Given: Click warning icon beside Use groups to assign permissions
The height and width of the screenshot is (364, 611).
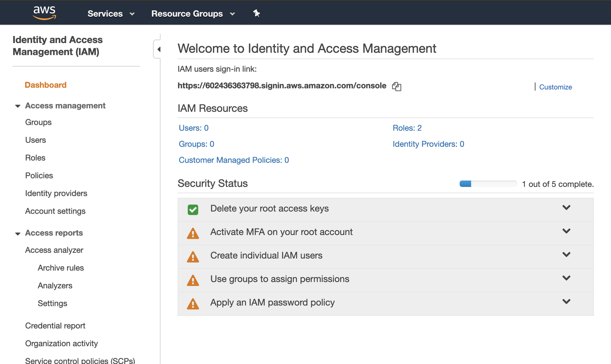Looking at the screenshot, I should click(193, 280).
